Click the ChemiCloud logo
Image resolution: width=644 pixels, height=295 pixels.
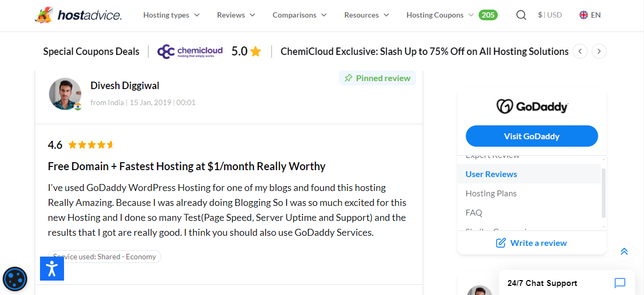190,51
